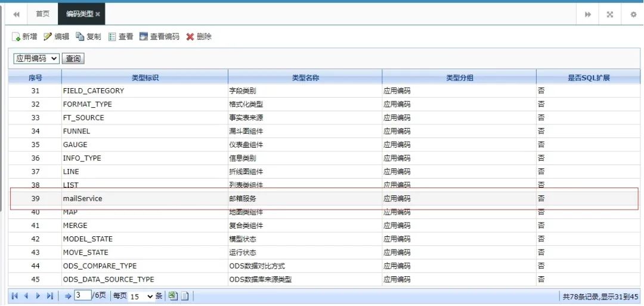Screen dimensions: 644x306
Task: Click the 新增 add icon
Action: coord(17,37)
